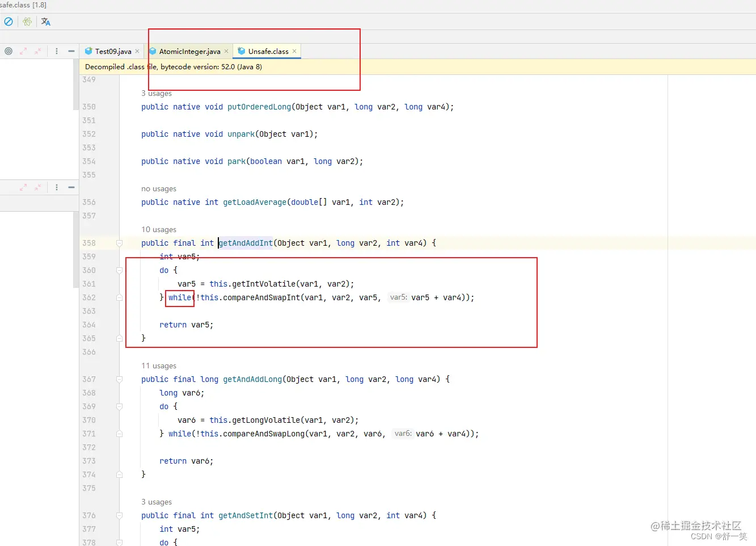Viewport: 756px width, 546px height.
Task: Close the Test09.java tab
Action: pyautogui.click(x=137, y=51)
